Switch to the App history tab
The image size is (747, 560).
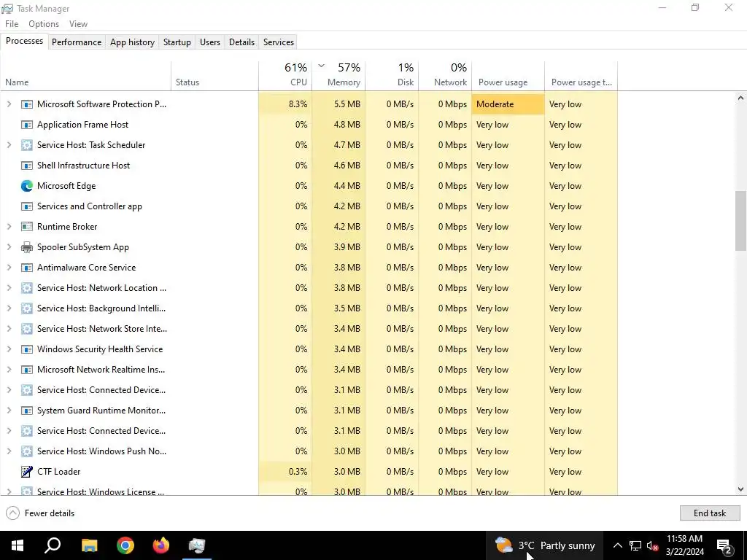[x=133, y=42]
